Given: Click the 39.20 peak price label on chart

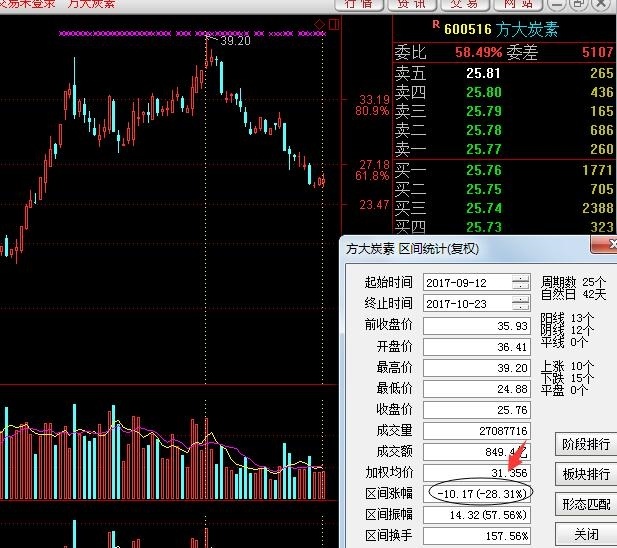Looking at the screenshot, I should (235, 41).
